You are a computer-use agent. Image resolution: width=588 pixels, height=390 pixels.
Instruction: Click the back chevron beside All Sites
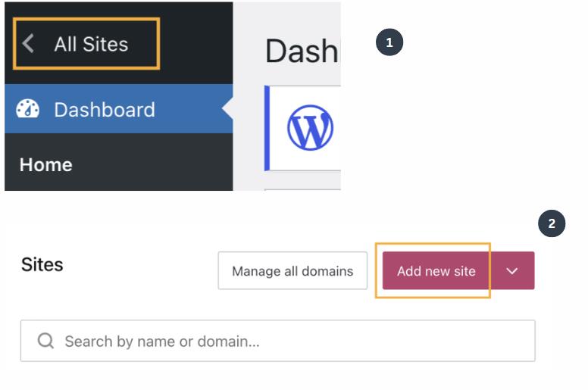28,44
